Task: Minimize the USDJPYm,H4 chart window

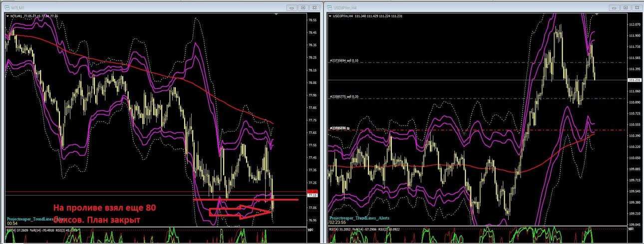Action: click(x=614, y=7)
